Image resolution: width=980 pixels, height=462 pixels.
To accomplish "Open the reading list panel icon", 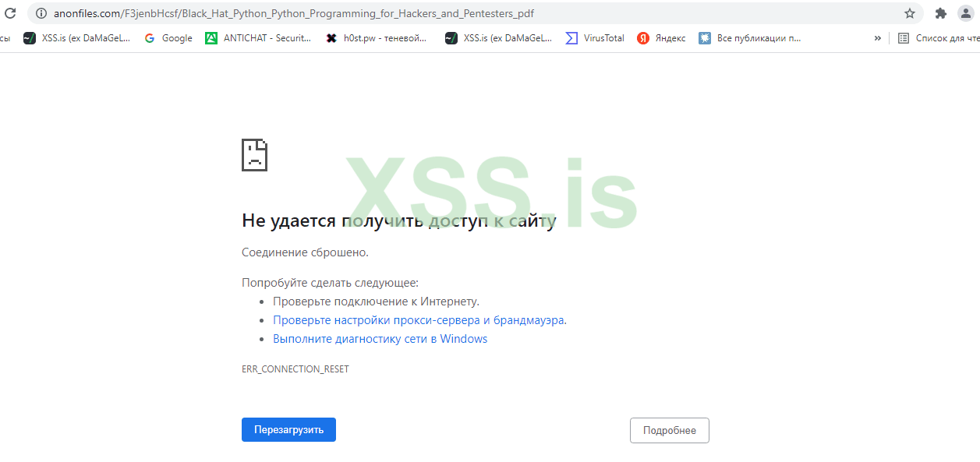I will click(905, 37).
